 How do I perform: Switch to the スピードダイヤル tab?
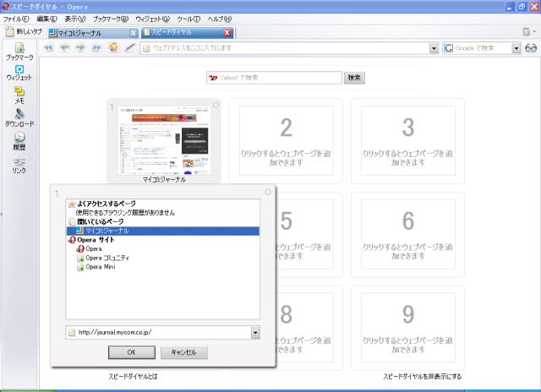click(183, 32)
